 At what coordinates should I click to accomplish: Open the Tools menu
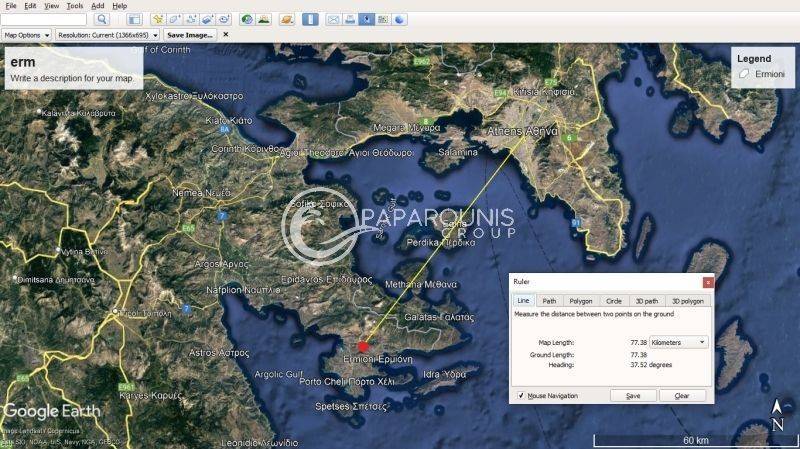coord(75,5)
